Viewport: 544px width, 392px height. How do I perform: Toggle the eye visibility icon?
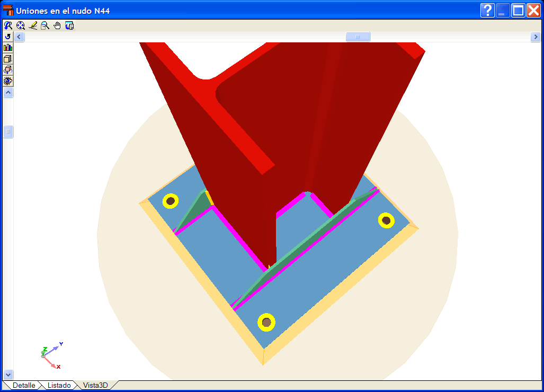click(8, 81)
